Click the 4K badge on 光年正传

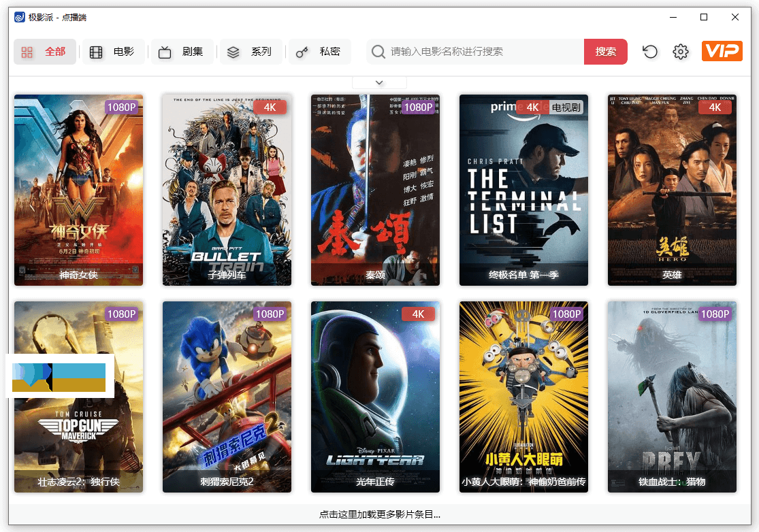tap(418, 314)
